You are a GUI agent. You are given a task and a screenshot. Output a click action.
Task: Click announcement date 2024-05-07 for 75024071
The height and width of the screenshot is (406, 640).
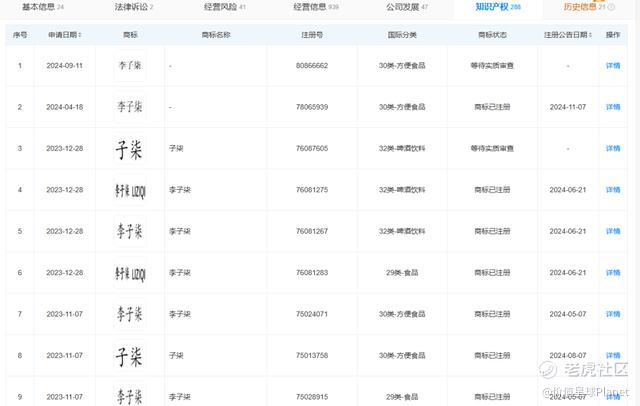[x=568, y=314]
